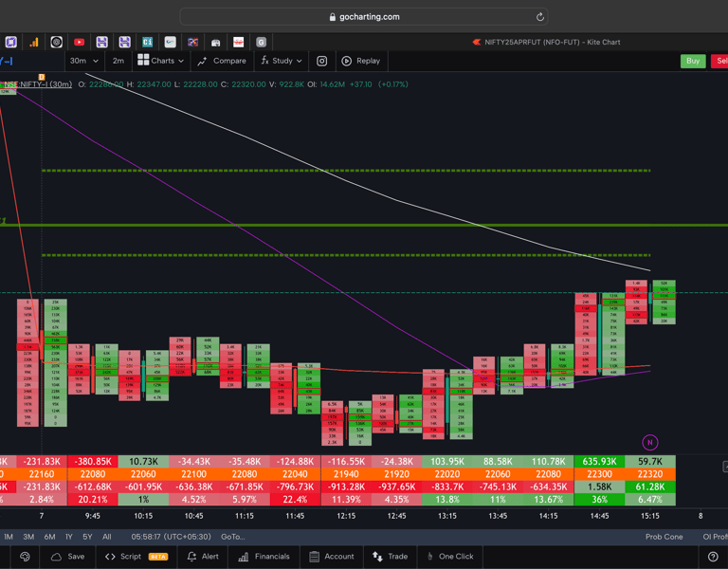Open the Charts type dropdown
728x569 pixels.
pyautogui.click(x=161, y=61)
